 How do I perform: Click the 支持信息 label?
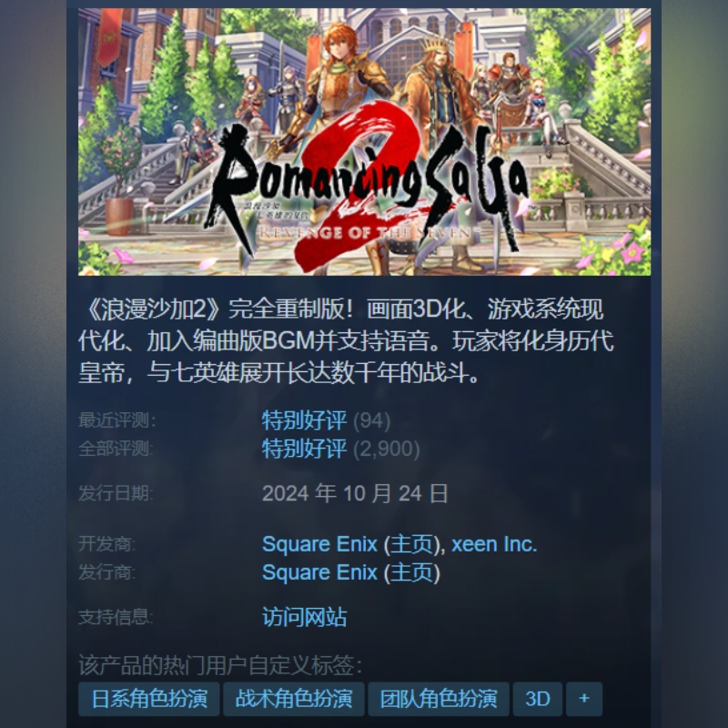tap(116, 617)
